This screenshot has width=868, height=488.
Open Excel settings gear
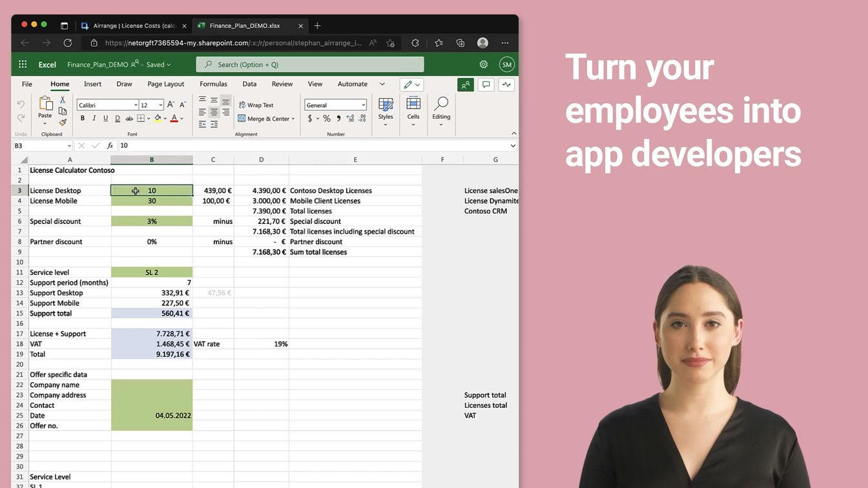[x=484, y=65]
